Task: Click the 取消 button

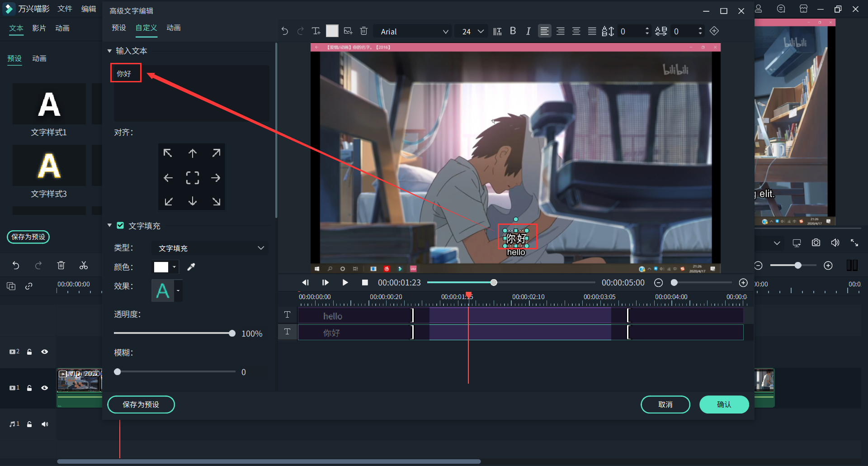Action: [665, 404]
